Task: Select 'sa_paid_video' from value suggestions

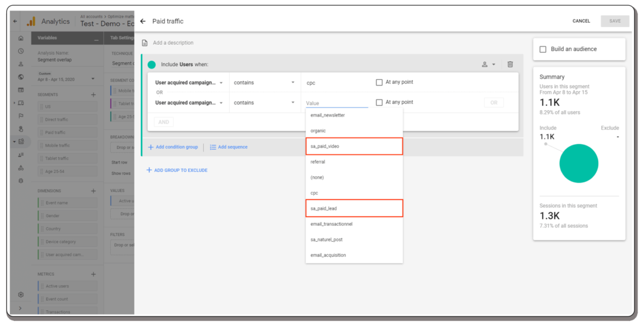Action: point(354,147)
